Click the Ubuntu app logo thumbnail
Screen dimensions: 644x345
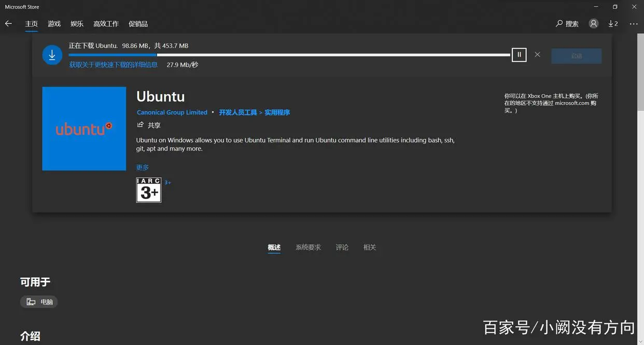[x=84, y=128]
